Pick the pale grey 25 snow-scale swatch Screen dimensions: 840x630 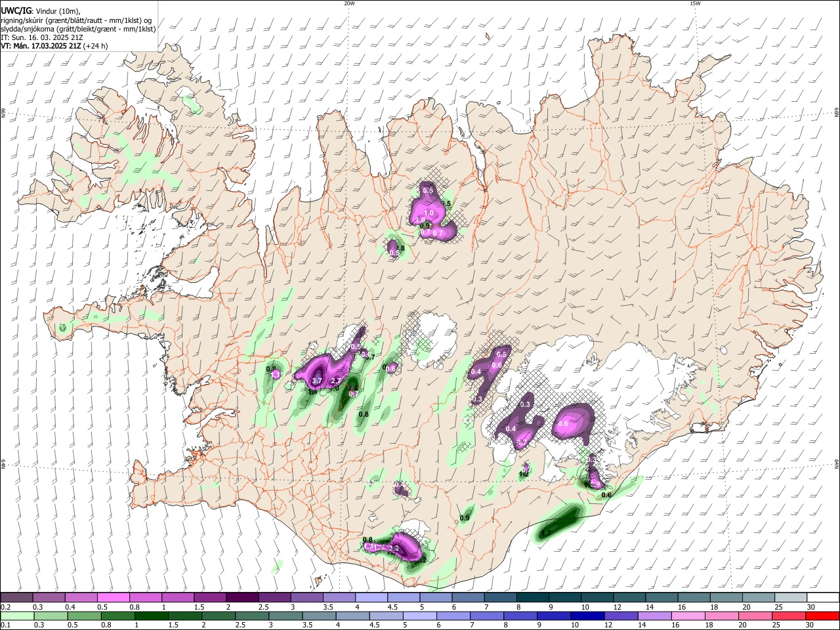pos(791,597)
